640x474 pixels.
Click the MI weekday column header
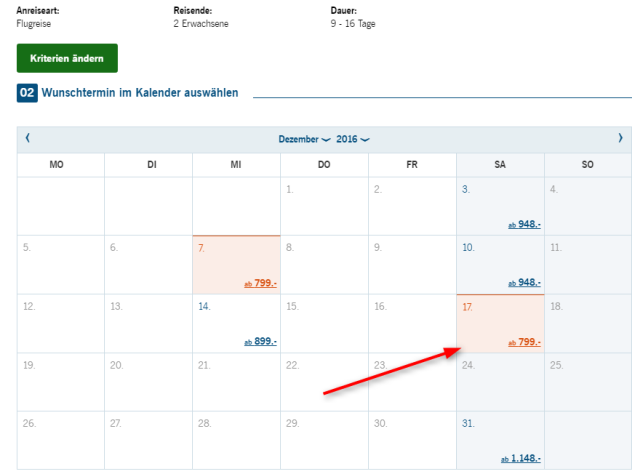pyautogui.click(x=236, y=164)
